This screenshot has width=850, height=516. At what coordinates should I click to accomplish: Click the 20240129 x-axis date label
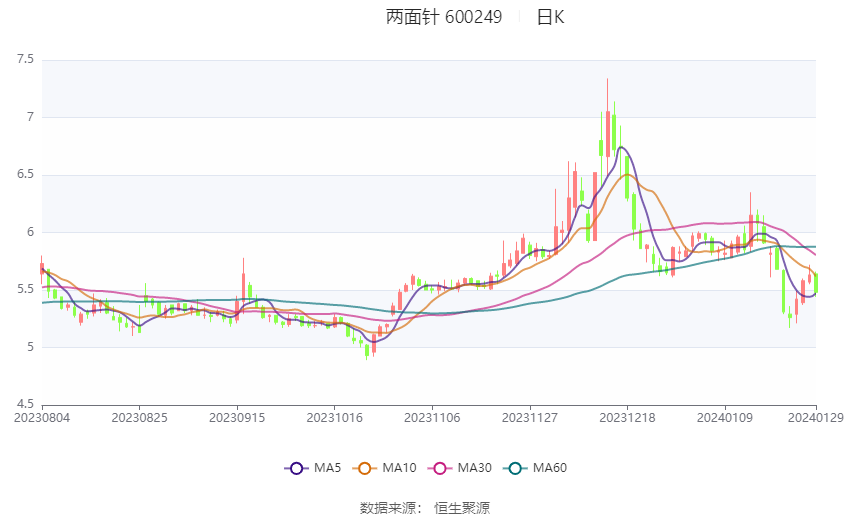pyautogui.click(x=816, y=418)
